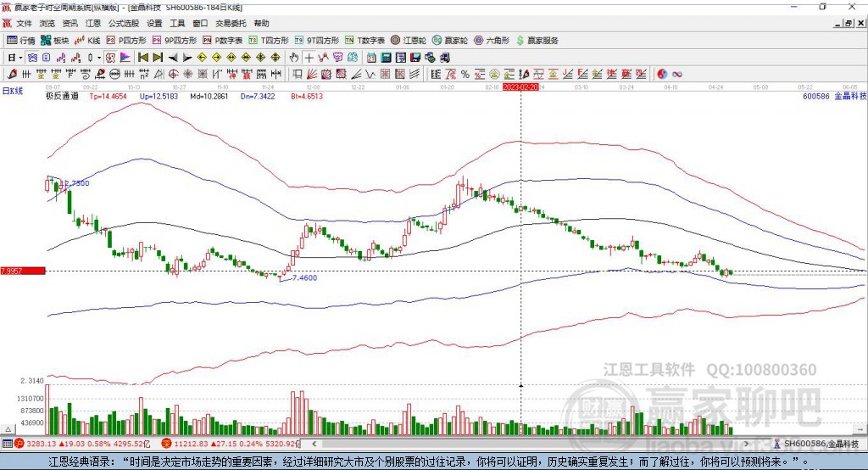
Task: Click the Bt=4.6513 indicator value
Action: 307,97
